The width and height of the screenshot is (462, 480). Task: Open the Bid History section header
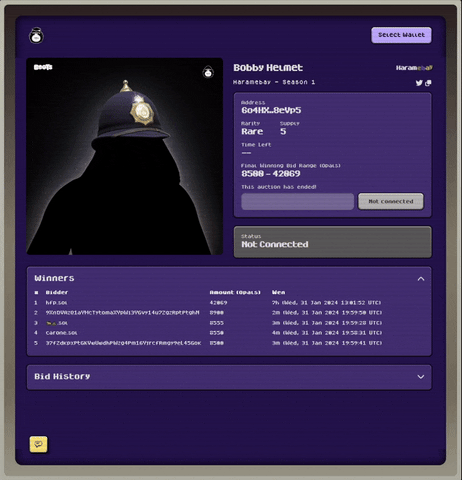click(x=229, y=377)
